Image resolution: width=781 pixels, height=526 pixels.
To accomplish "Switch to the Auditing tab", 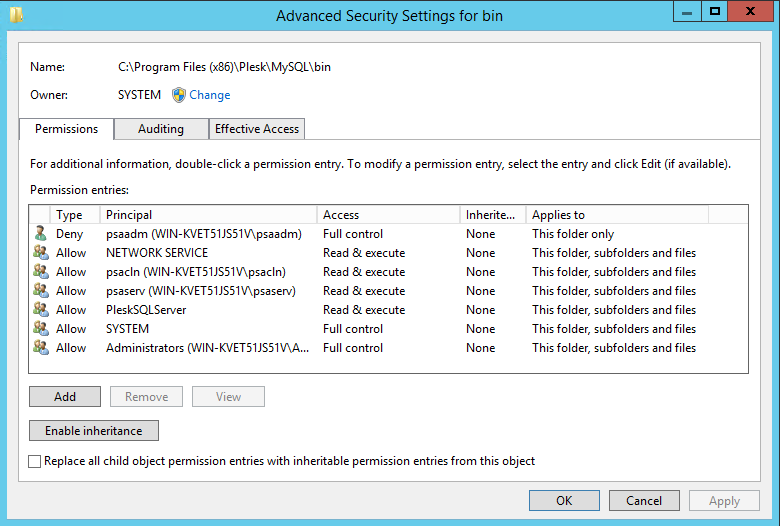I will click(x=161, y=129).
